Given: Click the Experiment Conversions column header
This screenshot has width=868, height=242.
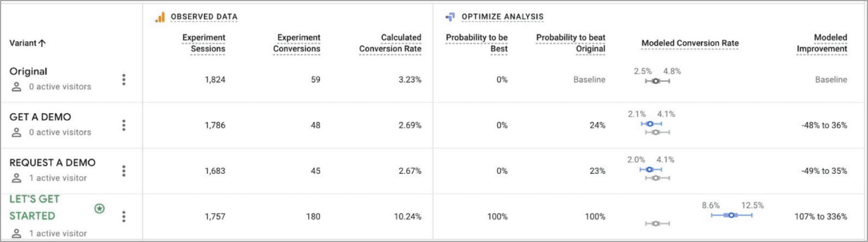Looking at the screenshot, I should coord(297,43).
